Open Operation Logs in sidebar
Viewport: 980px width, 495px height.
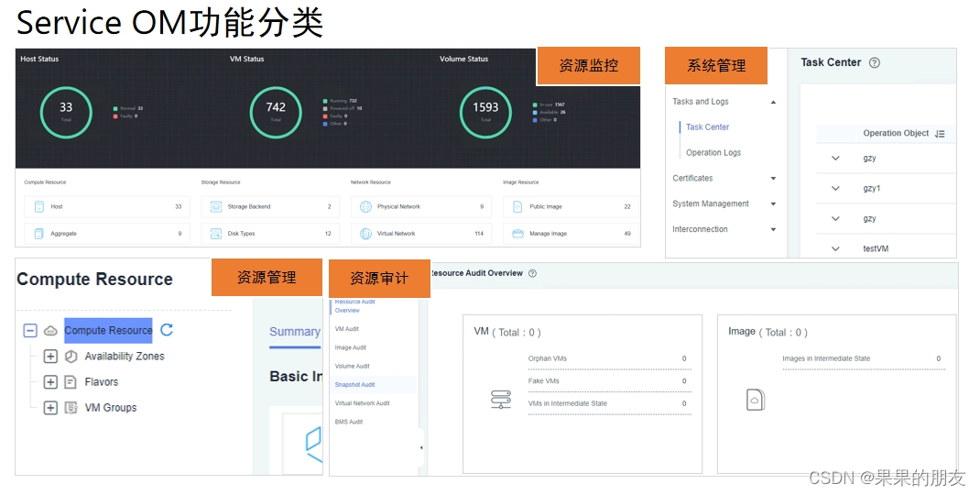[713, 153]
